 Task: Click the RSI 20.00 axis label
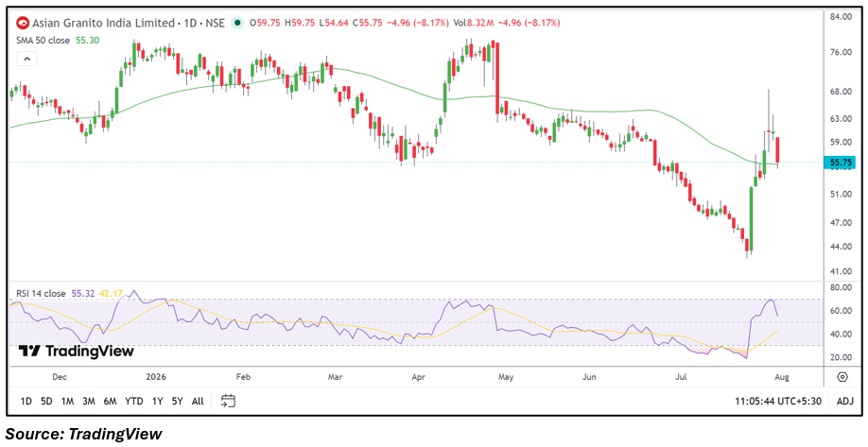click(840, 357)
